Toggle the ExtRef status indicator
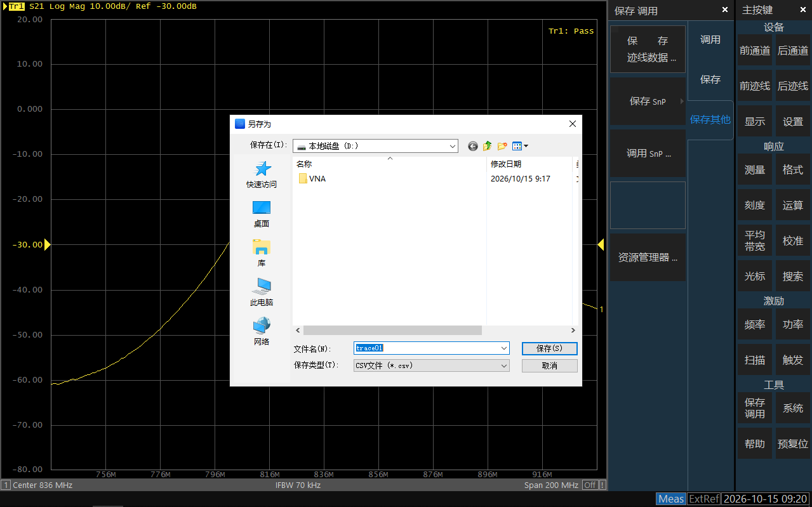Viewport: 812px width, 507px height. (x=704, y=499)
